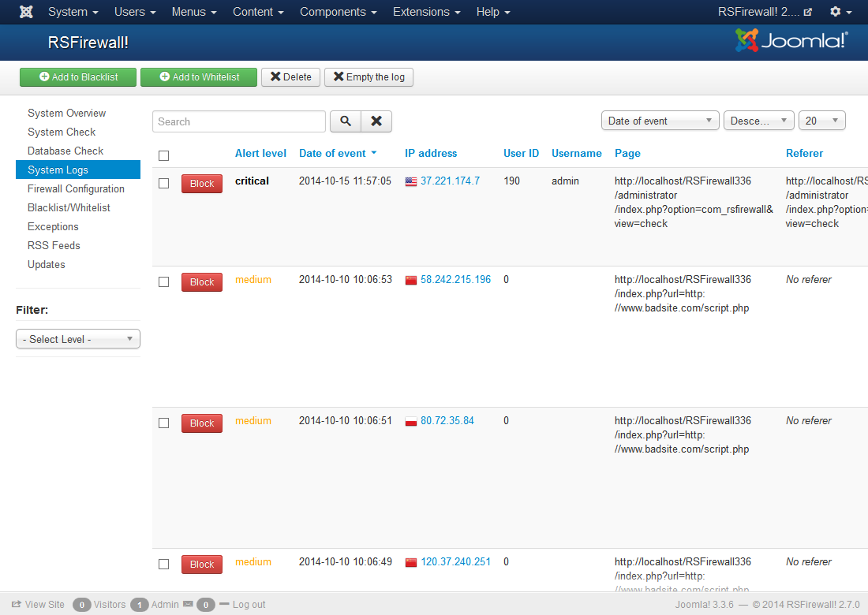Click the magnifier search button
Image resolution: width=868 pixels, height=615 pixels.
coord(346,121)
